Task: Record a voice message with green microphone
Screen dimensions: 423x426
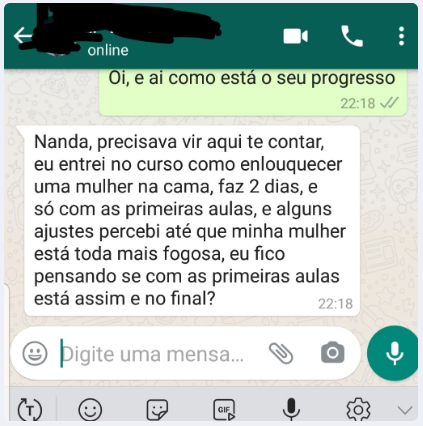Action: tap(394, 353)
